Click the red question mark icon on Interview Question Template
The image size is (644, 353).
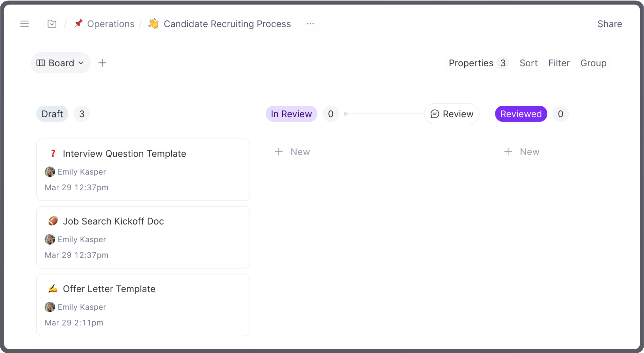[x=53, y=154]
